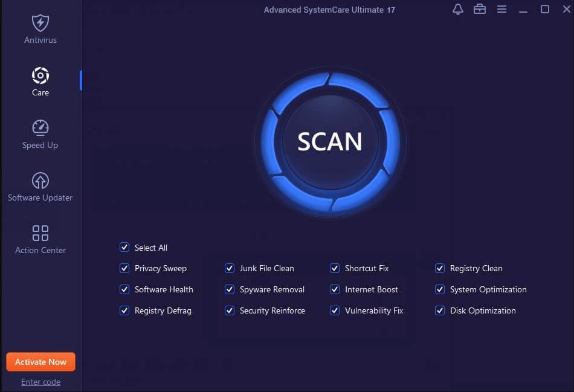574x392 pixels.
Task: Click the Privacy Sweep label text
Action: pyautogui.click(x=161, y=269)
